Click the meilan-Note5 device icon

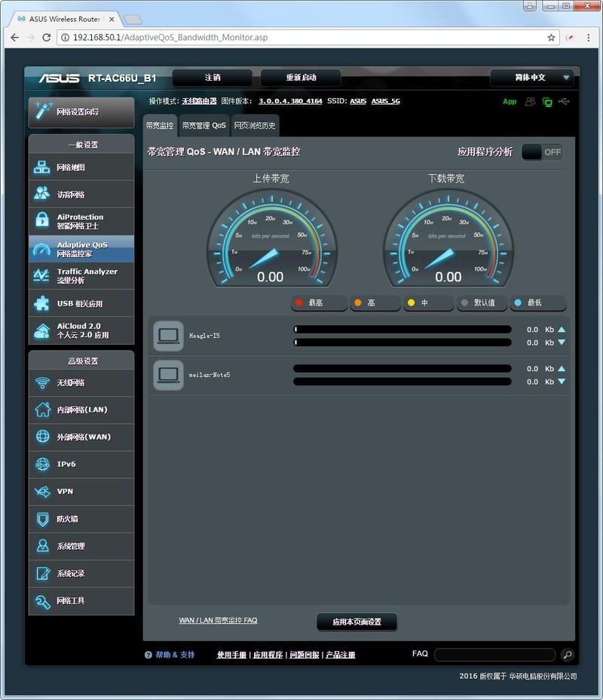(168, 375)
